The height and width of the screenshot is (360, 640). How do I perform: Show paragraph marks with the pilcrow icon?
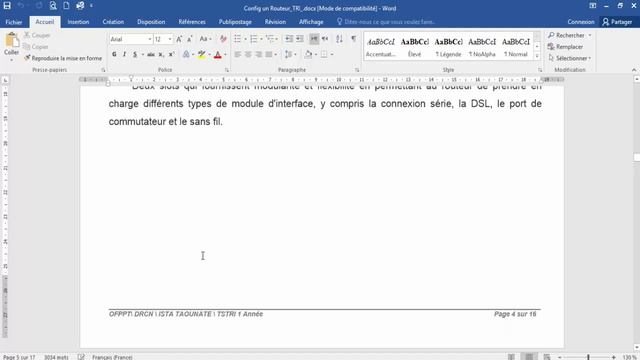[x=353, y=39]
